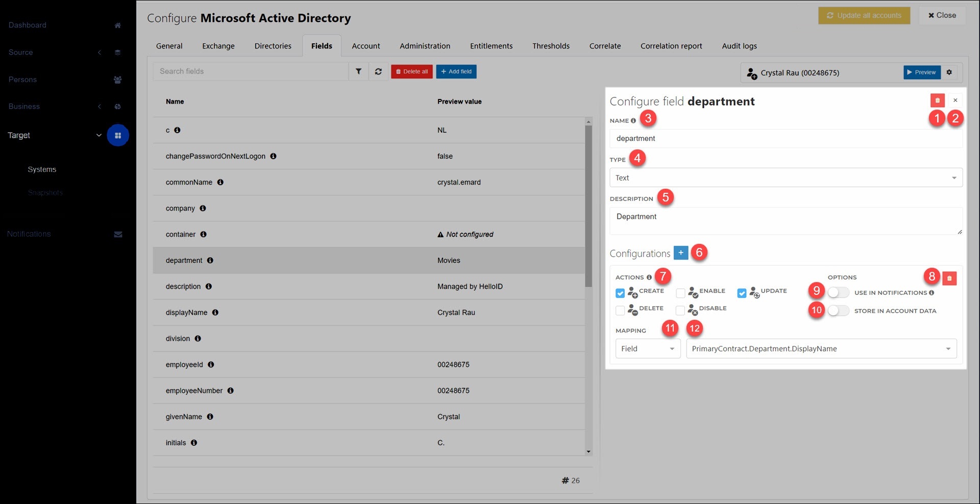This screenshot has height=504, width=980.
Task: Check the Disable action checkbox
Action: [680, 311]
